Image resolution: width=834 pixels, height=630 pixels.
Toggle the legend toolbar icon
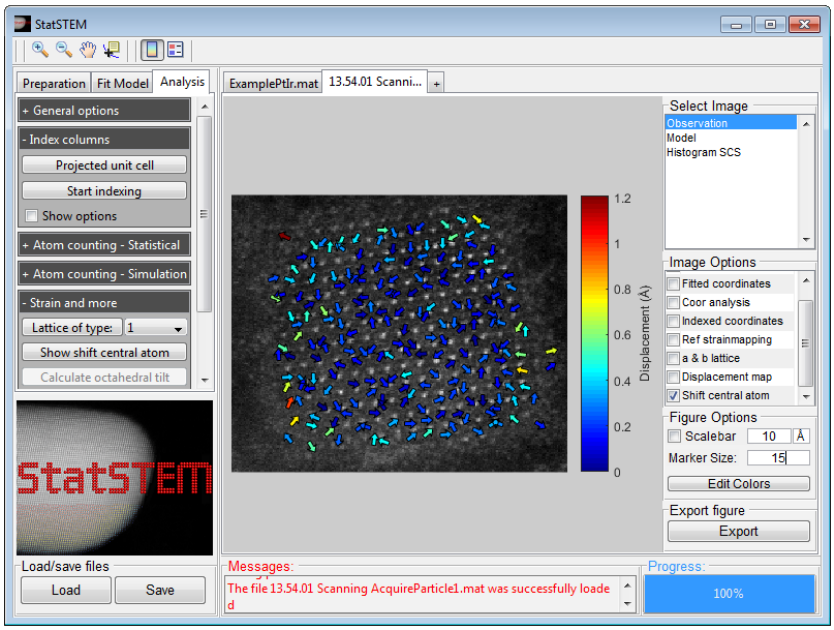pyautogui.click(x=175, y=49)
